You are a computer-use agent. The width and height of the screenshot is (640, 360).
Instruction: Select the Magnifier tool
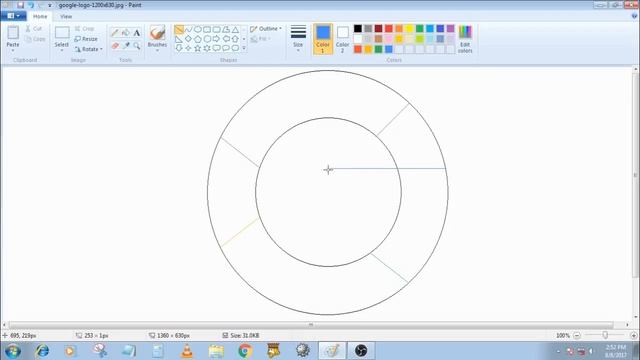[137, 46]
